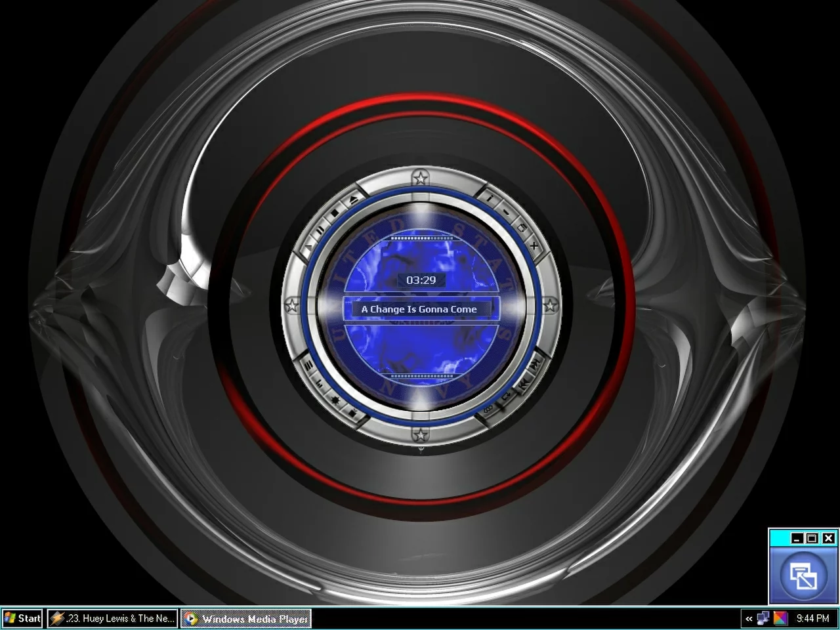Click the lower dotted volume bar
This screenshot has height=630, width=840.
[421, 377]
